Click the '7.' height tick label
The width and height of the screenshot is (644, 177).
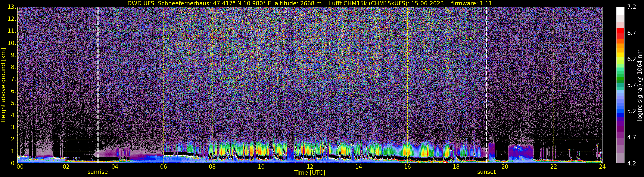[13, 79]
